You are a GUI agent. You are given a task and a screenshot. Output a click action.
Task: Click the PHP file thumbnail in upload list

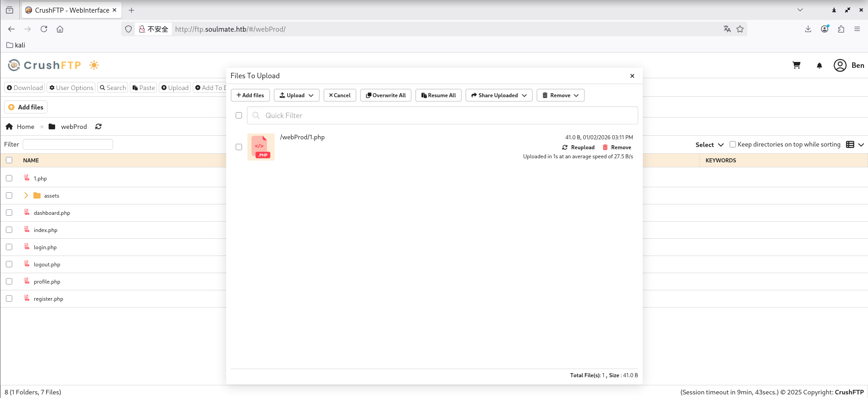[261, 147]
